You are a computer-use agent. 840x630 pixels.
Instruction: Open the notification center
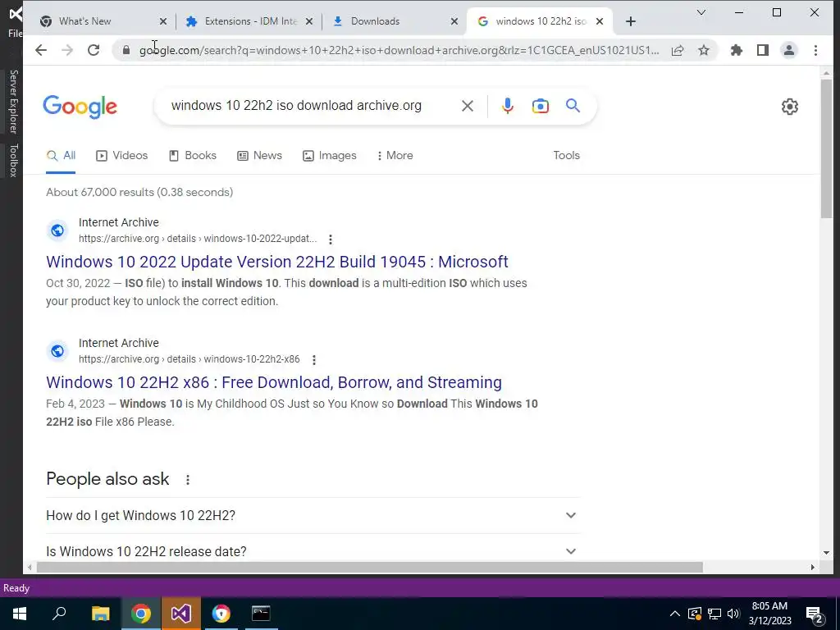pyautogui.click(x=815, y=615)
